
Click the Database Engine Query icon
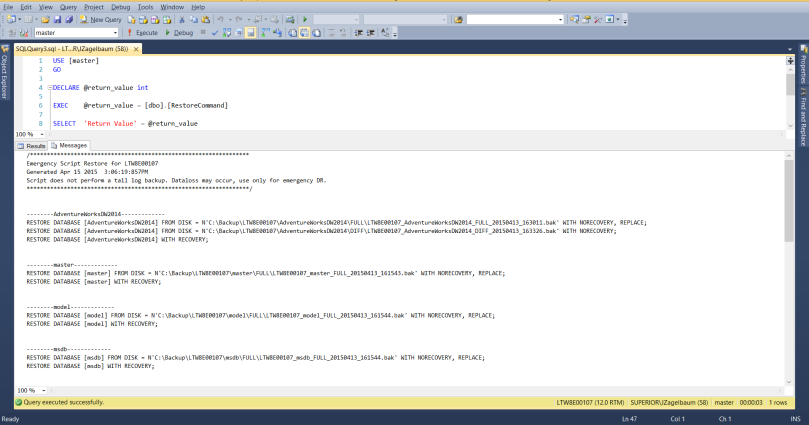pos(132,20)
